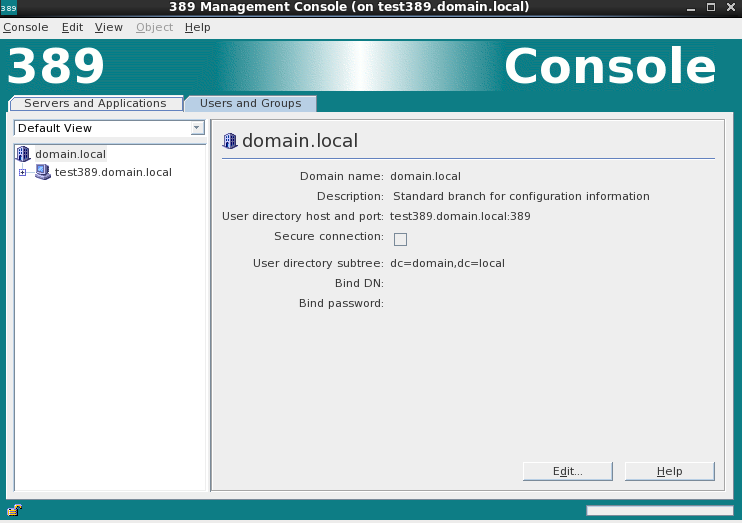Click the Secure connection label

point(329,236)
